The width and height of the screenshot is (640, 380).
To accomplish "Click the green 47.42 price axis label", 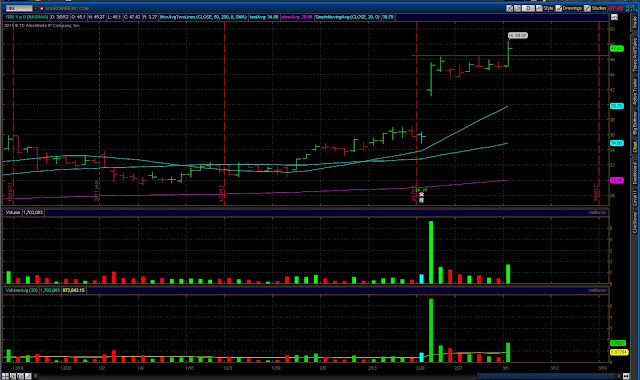I will click(616, 49).
